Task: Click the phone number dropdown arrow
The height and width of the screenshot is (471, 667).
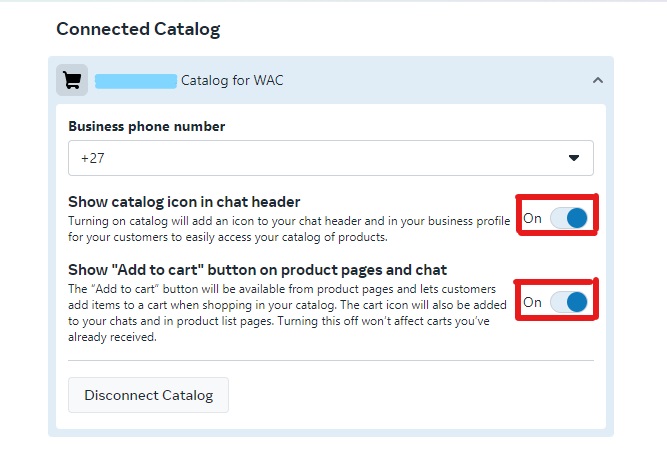Action: tap(574, 158)
